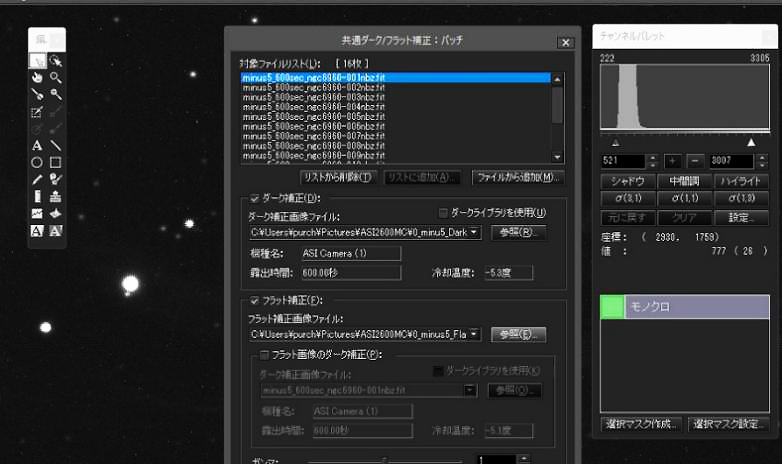Click the highlight level 3007 stepper
782x464 pixels.
pos(762,161)
